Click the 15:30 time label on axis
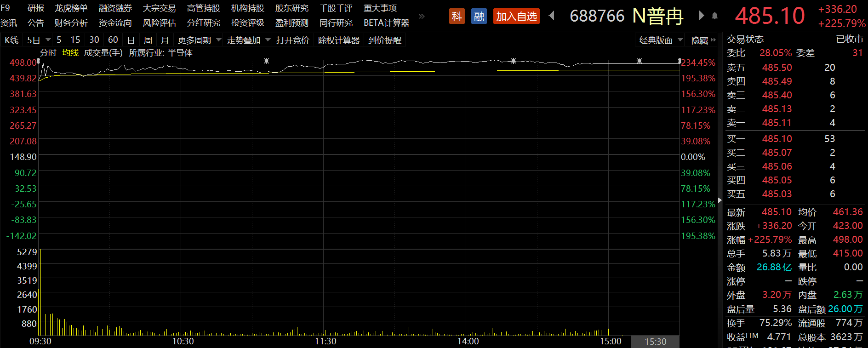 pos(655,342)
